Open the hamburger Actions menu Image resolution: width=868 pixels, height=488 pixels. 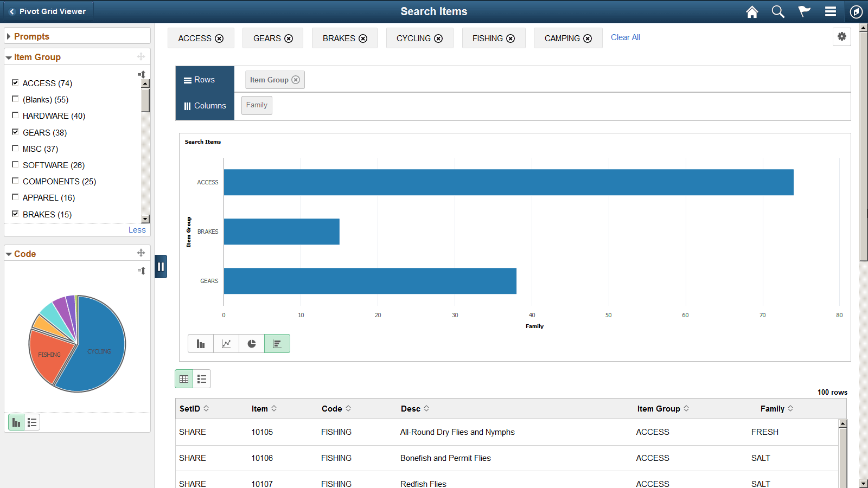tap(830, 12)
